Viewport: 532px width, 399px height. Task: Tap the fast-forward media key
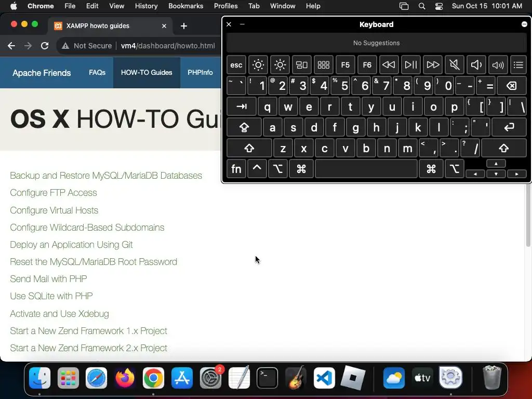(x=433, y=65)
